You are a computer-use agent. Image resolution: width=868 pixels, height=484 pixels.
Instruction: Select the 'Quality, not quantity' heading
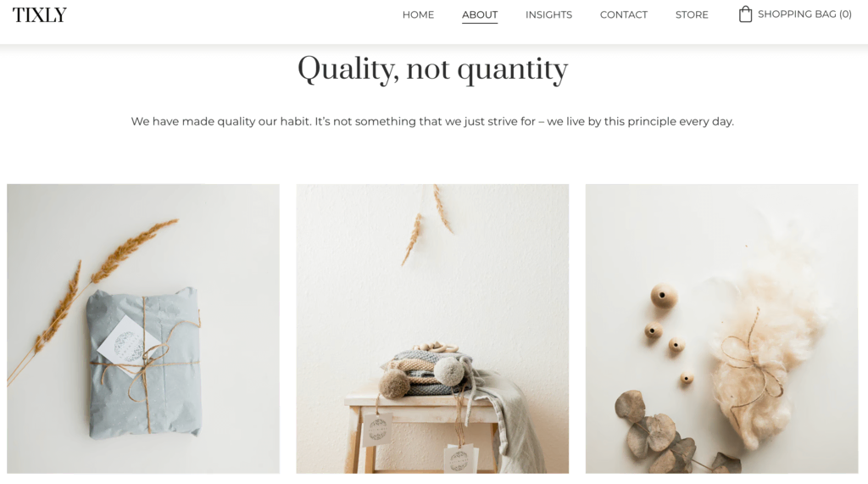(433, 70)
